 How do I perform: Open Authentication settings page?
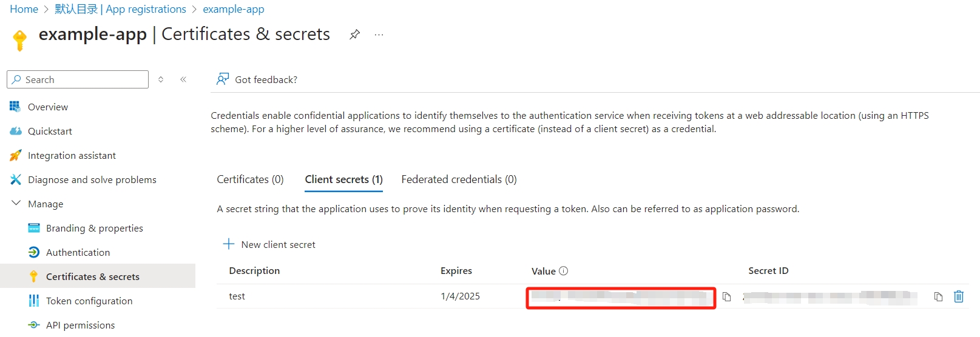(x=78, y=252)
